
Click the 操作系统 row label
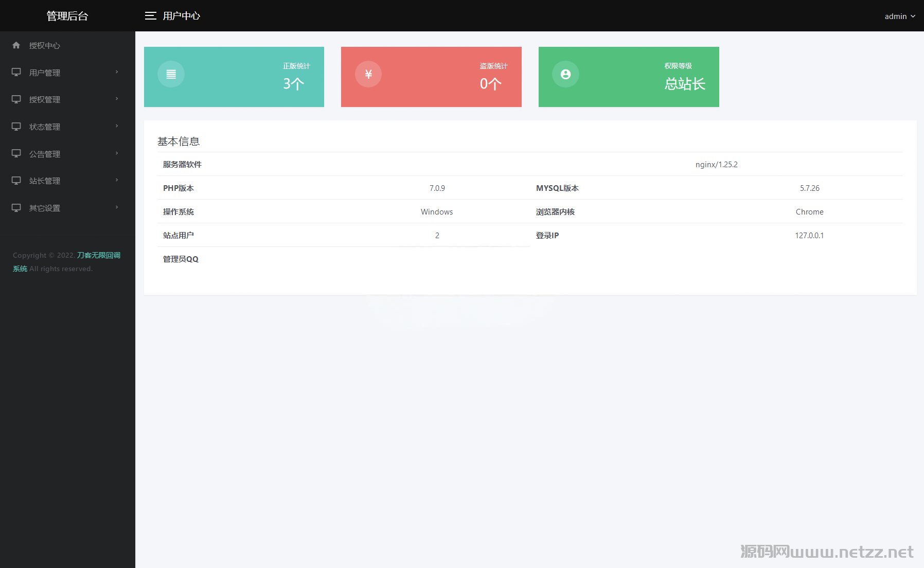[x=179, y=212]
